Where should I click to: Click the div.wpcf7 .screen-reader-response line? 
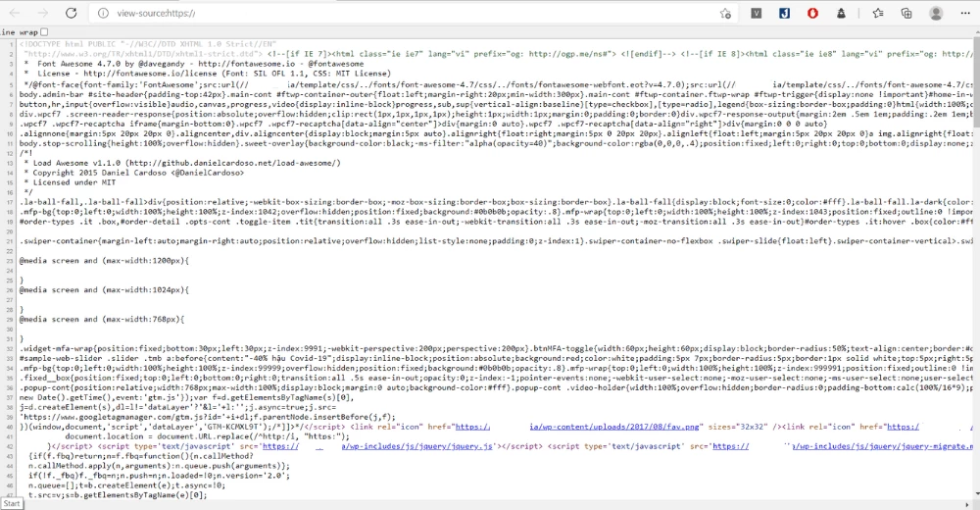point(496,114)
